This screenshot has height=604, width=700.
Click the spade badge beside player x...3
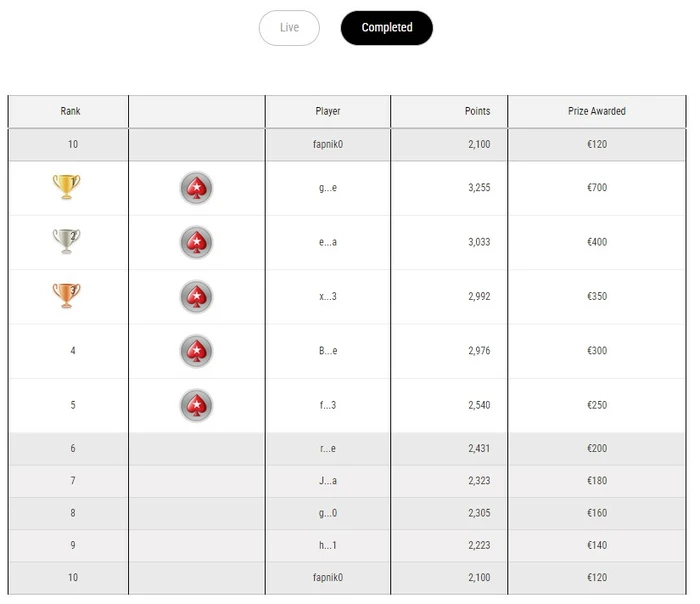click(x=196, y=296)
